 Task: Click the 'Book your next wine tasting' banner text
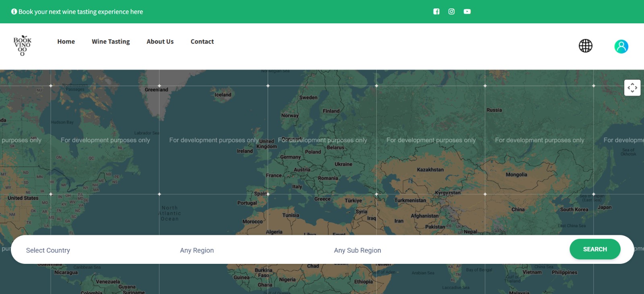point(80,12)
